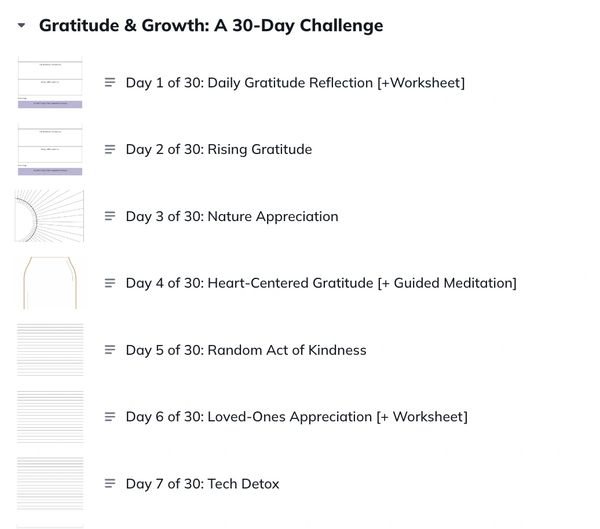Screen dimensions: 600x529
Task: Open Day 6 Loved-Ones Appreciation lesson
Action: click(x=296, y=417)
